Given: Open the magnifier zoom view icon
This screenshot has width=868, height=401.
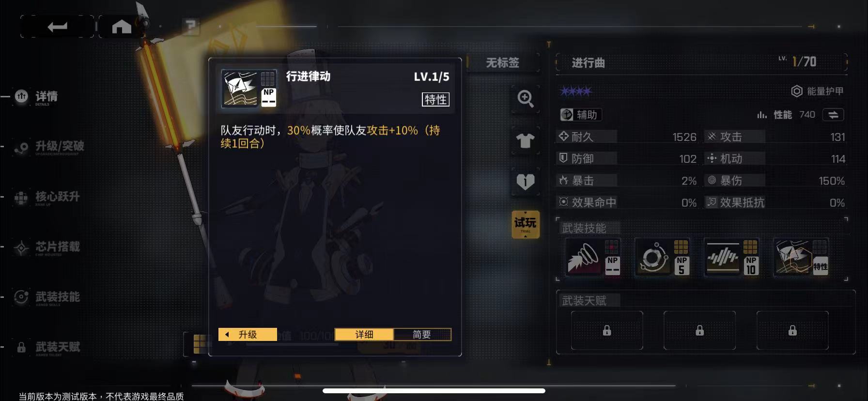Looking at the screenshot, I should (526, 99).
